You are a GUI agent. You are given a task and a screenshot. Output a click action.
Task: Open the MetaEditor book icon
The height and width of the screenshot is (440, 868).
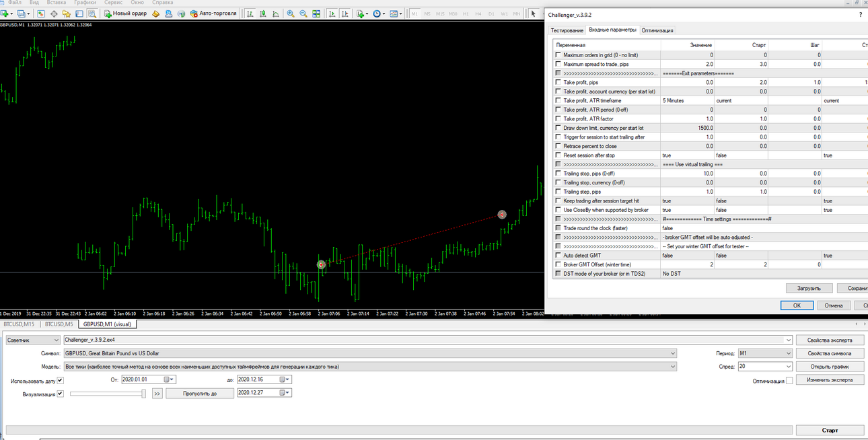coord(156,13)
